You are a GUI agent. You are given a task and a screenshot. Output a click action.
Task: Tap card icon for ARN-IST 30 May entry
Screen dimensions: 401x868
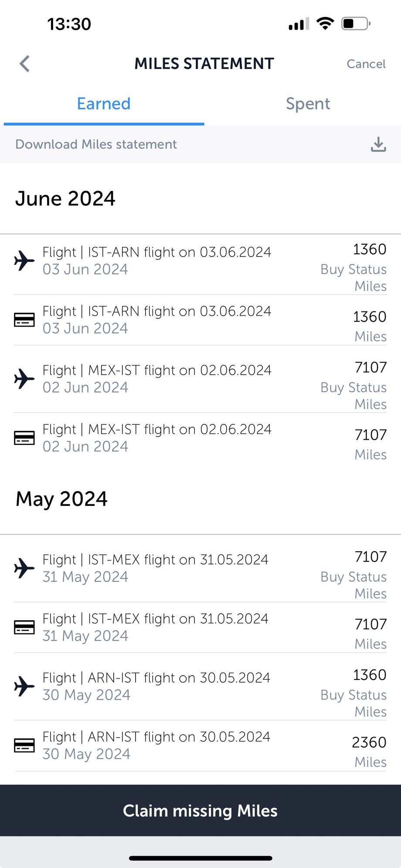tap(24, 745)
